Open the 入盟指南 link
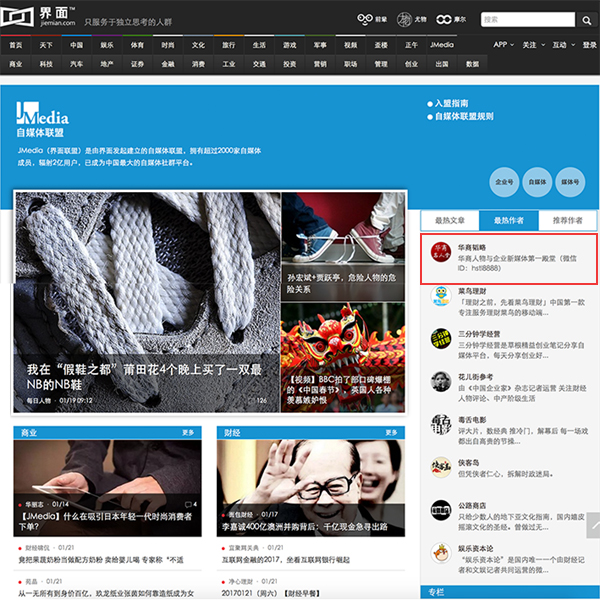600x600 pixels. pyautogui.click(x=447, y=103)
